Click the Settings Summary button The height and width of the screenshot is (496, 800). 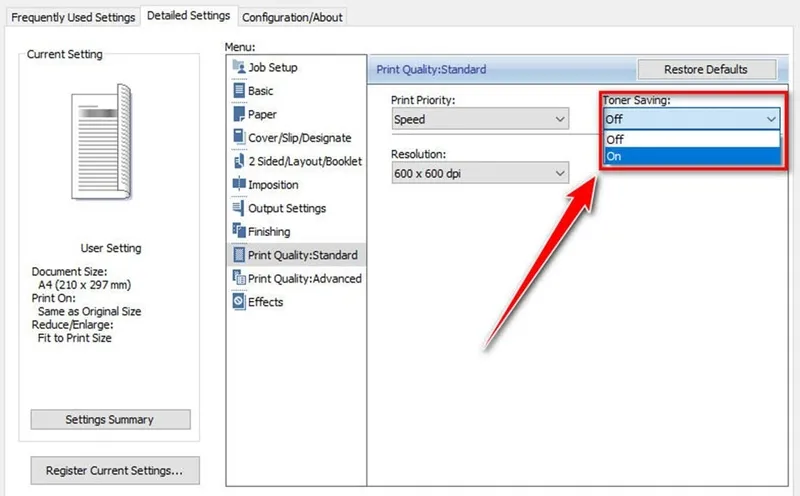point(110,419)
